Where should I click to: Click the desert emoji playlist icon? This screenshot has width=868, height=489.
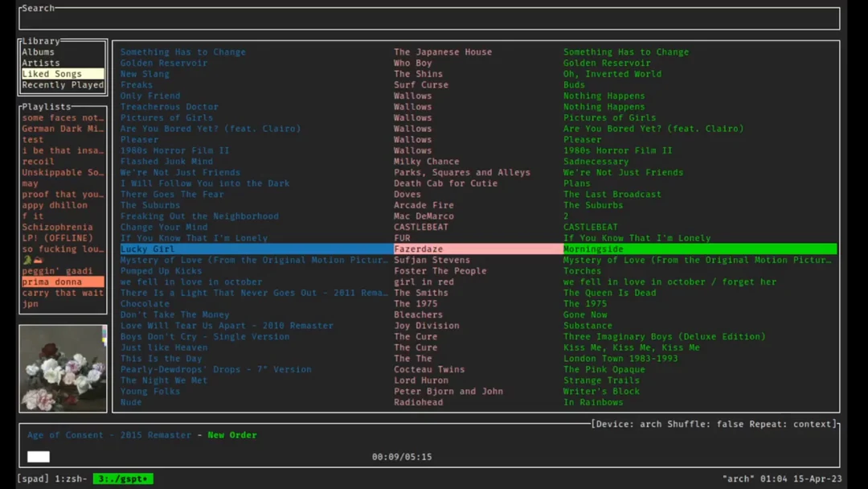pyautogui.click(x=37, y=260)
